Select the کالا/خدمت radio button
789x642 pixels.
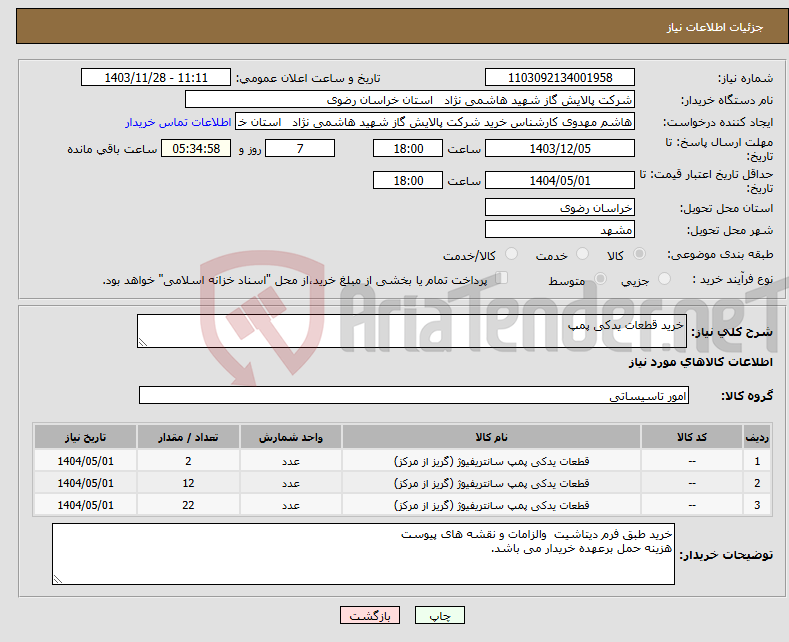tap(511, 254)
